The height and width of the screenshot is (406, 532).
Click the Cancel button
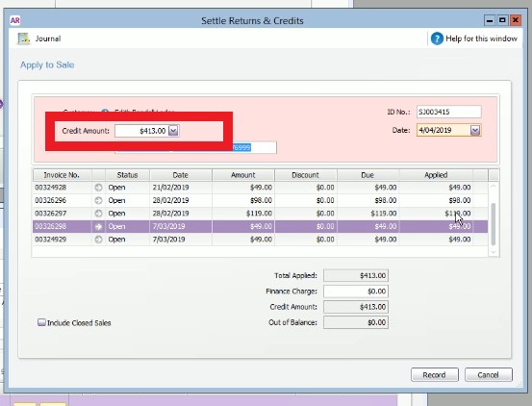point(489,375)
